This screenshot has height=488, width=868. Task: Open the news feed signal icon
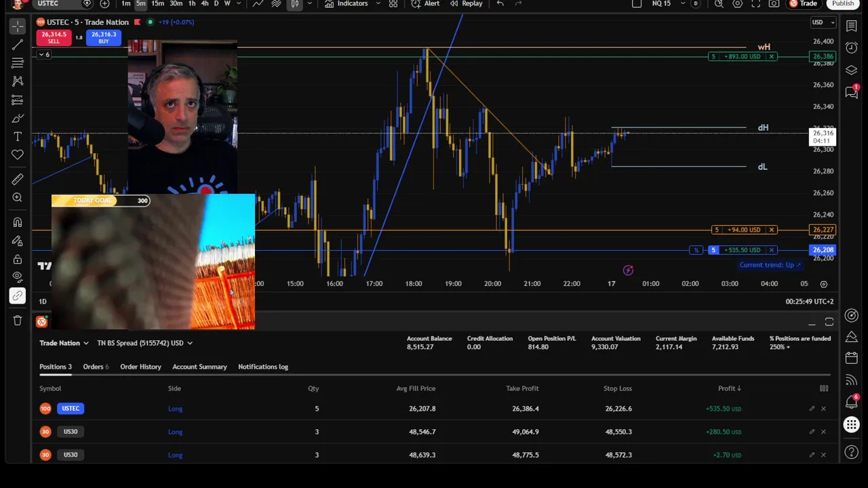(851, 380)
